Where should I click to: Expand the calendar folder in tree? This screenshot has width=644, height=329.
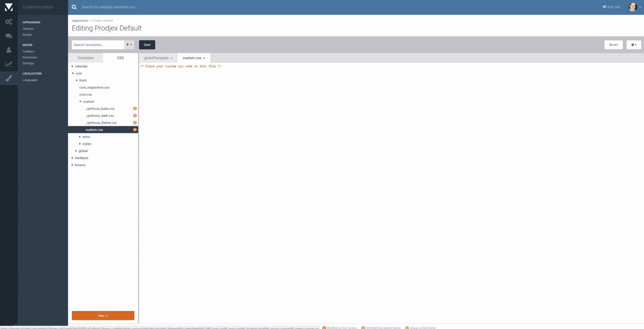click(73, 66)
